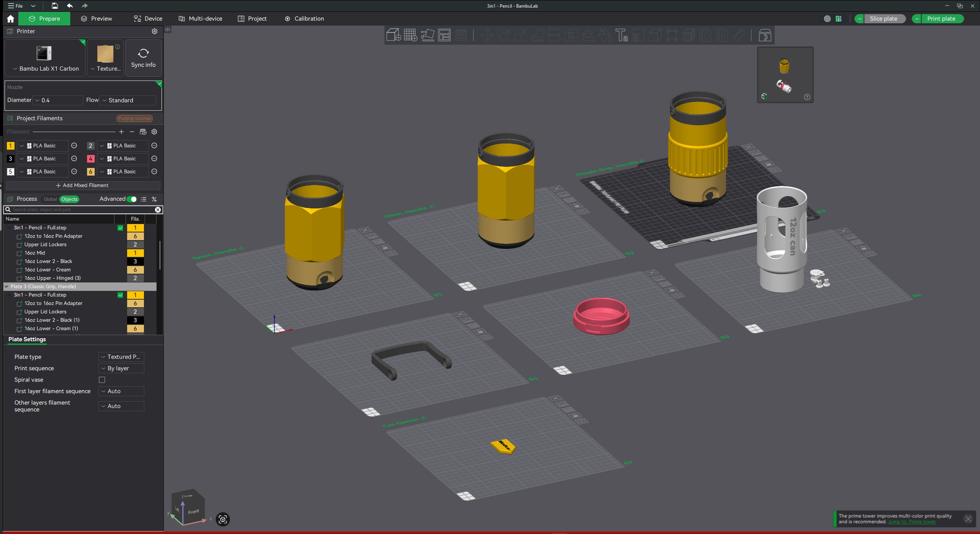Switch Process scope to Objects
The height and width of the screenshot is (534, 980).
[x=69, y=199]
